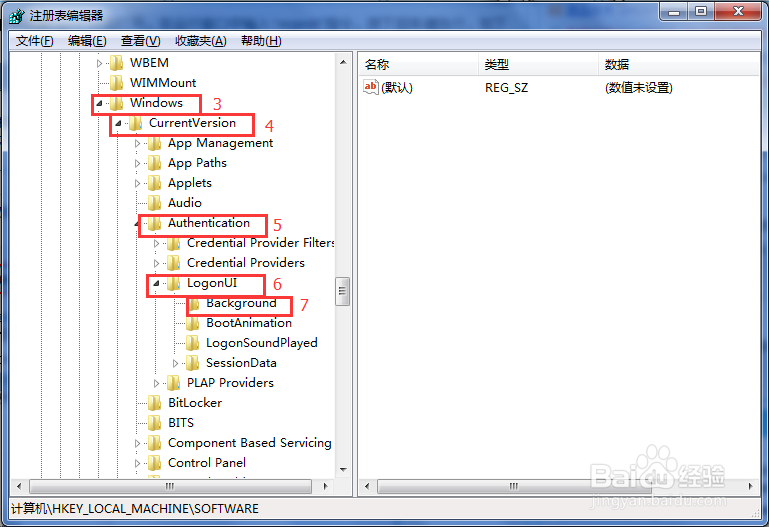Click the LogonSoundPlayed folder icon

pyautogui.click(x=192, y=343)
